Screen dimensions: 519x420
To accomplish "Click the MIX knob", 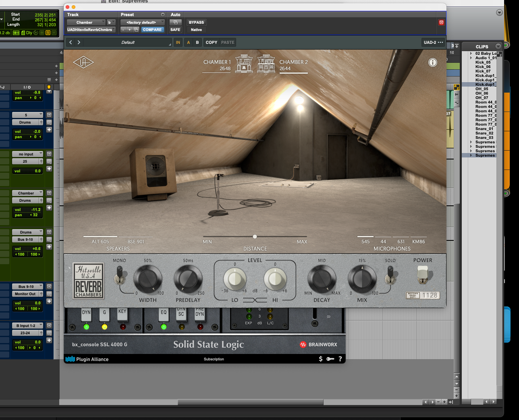I will 362,279.
